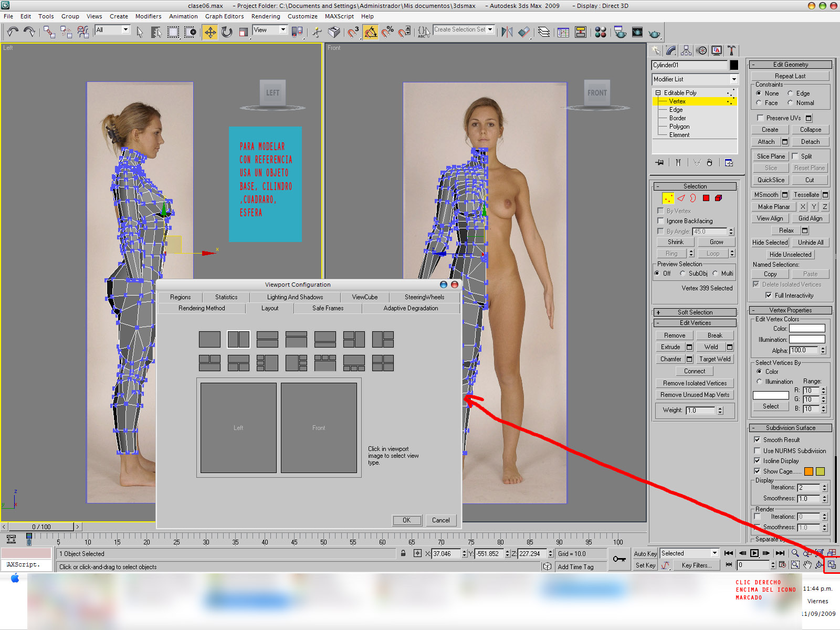Collapse the Edit Vertices rollout

pyautogui.click(x=695, y=323)
